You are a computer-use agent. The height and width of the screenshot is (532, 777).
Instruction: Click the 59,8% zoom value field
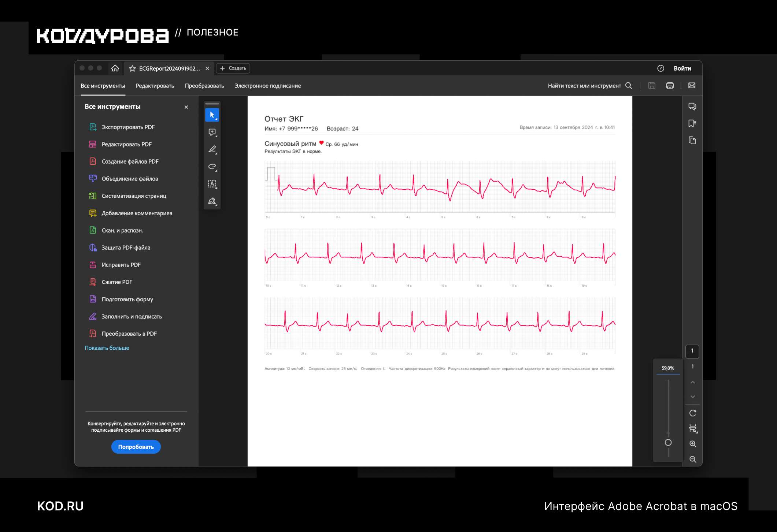[x=668, y=368]
